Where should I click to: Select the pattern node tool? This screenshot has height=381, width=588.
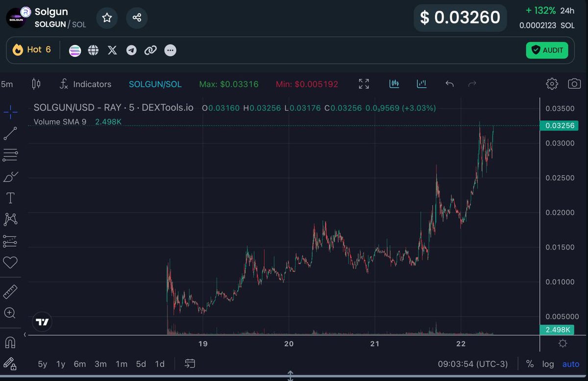[x=10, y=219]
